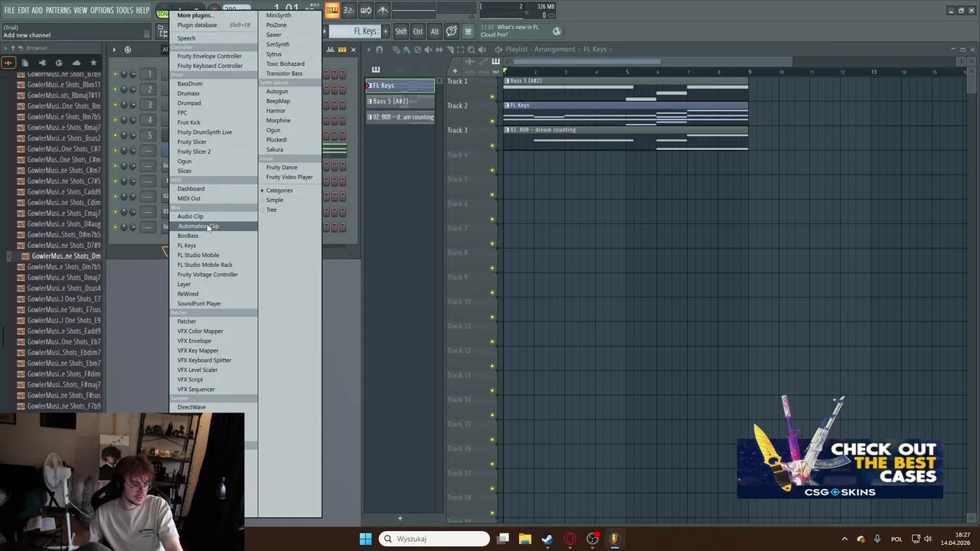Select the playlist Playback speaker tool
This screenshot has height=551, width=980.
481,50
